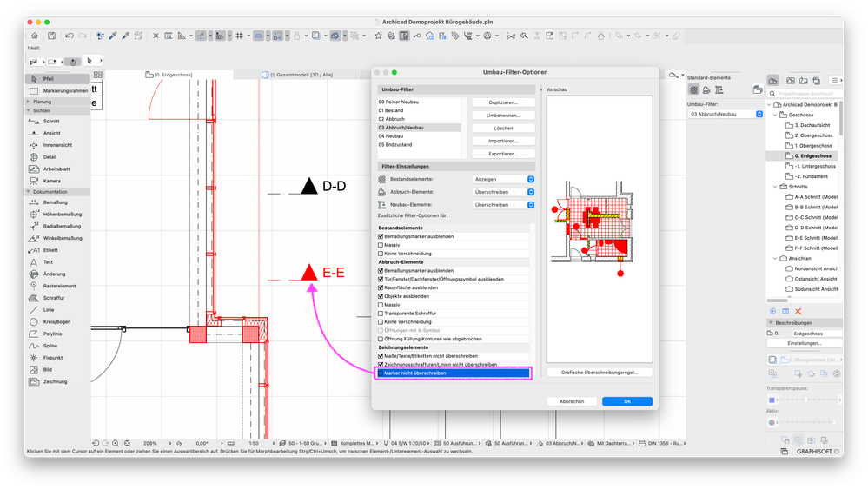Select 04 Neubau filter in list

click(x=419, y=136)
